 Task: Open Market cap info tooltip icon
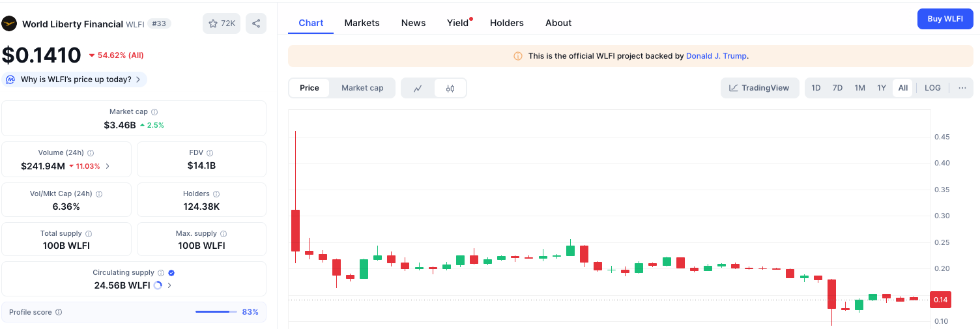154,112
